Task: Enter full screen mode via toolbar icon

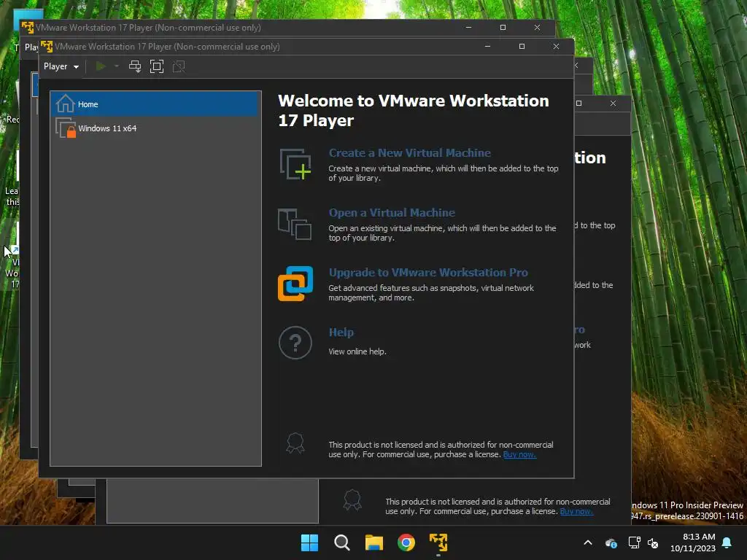Action: pyautogui.click(x=157, y=66)
